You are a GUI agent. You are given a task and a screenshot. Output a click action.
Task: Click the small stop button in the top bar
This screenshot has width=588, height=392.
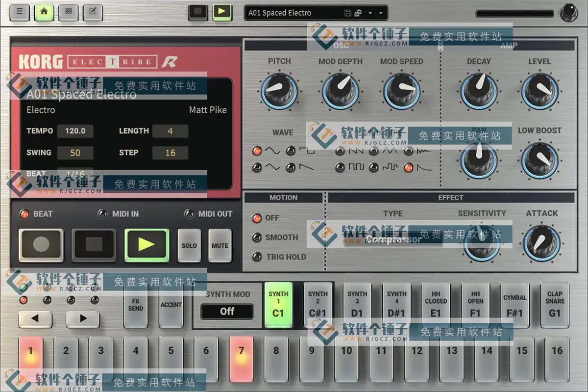[x=198, y=12]
